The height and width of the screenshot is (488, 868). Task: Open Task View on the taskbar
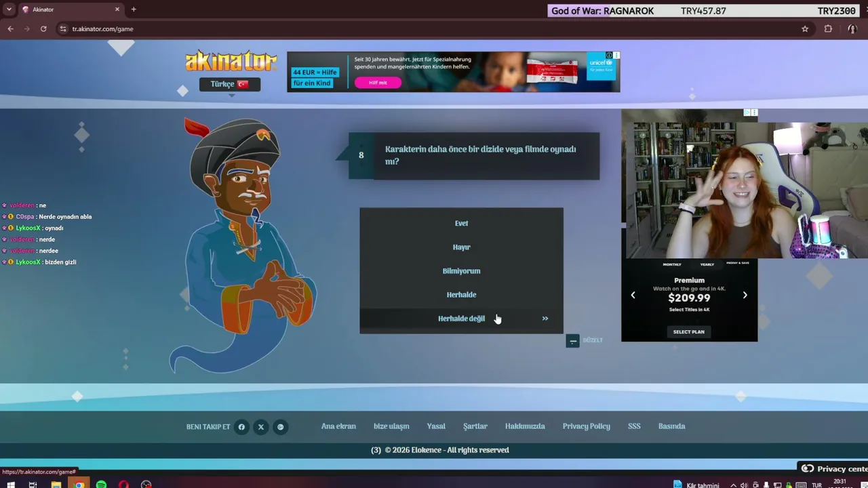33,485
